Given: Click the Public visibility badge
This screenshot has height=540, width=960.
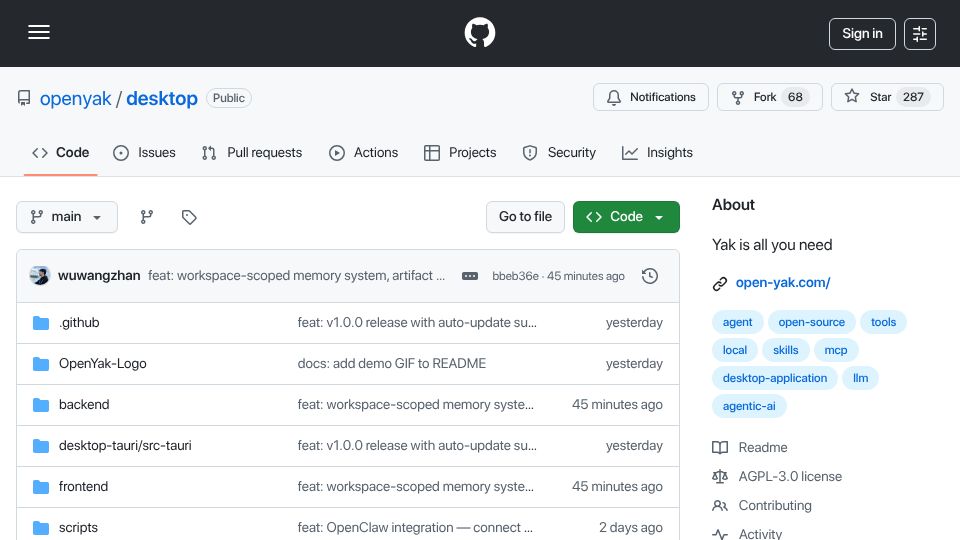Looking at the screenshot, I should (229, 98).
